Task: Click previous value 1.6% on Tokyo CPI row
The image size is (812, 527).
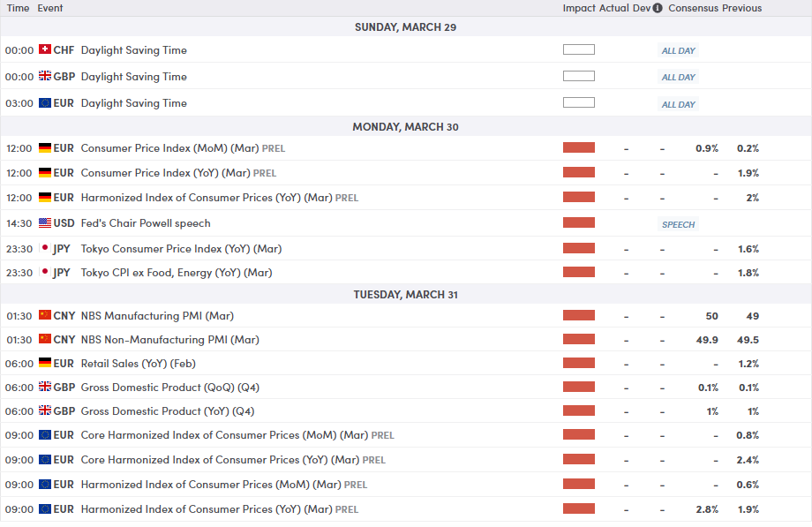Action: tap(748, 249)
